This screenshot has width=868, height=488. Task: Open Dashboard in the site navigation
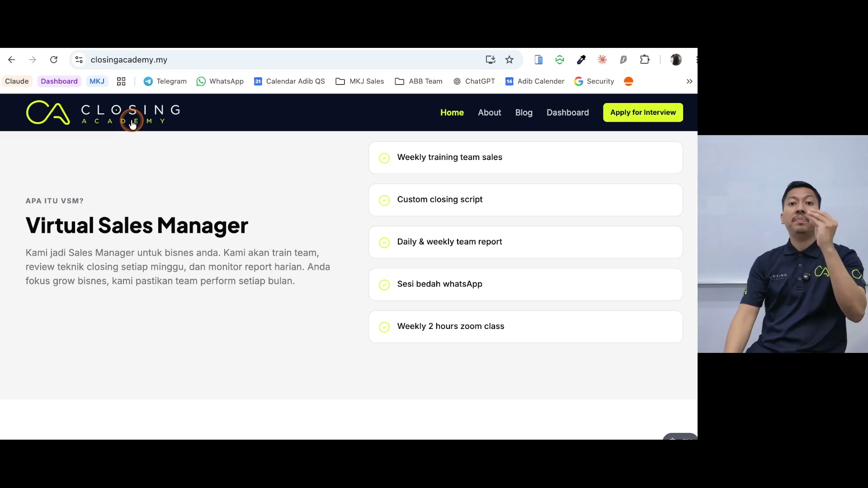point(568,113)
